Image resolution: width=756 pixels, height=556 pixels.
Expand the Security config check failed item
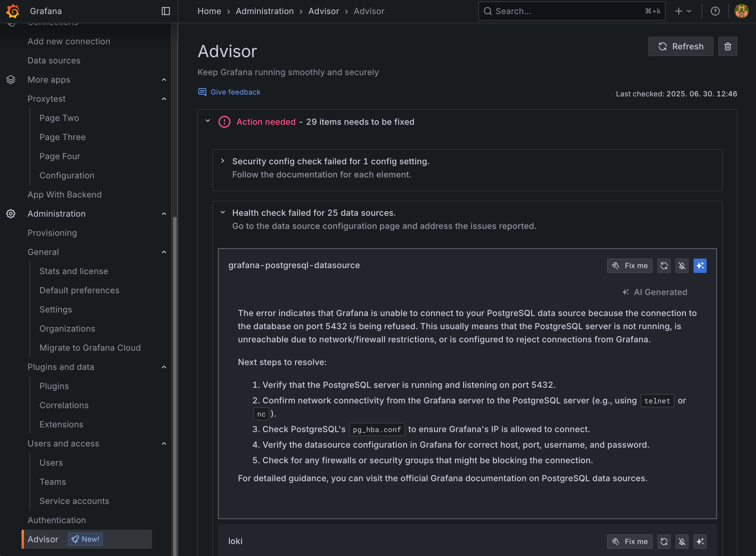pos(222,161)
